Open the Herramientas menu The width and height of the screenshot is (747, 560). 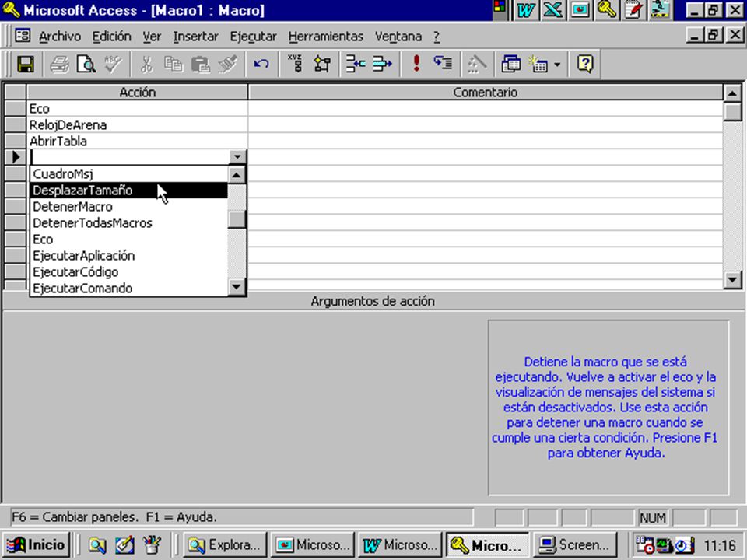click(326, 37)
